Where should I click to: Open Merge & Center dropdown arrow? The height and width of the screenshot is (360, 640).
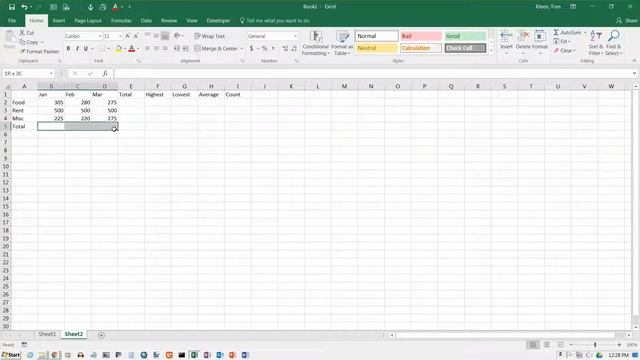pyautogui.click(x=242, y=49)
